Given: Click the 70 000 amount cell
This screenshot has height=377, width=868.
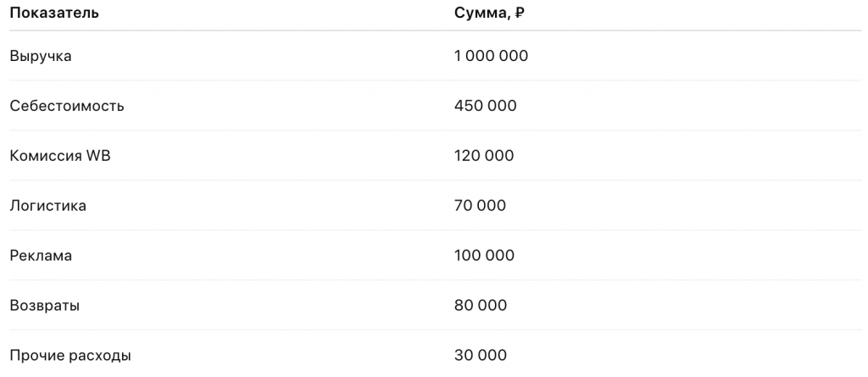Looking at the screenshot, I should tap(480, 206).
